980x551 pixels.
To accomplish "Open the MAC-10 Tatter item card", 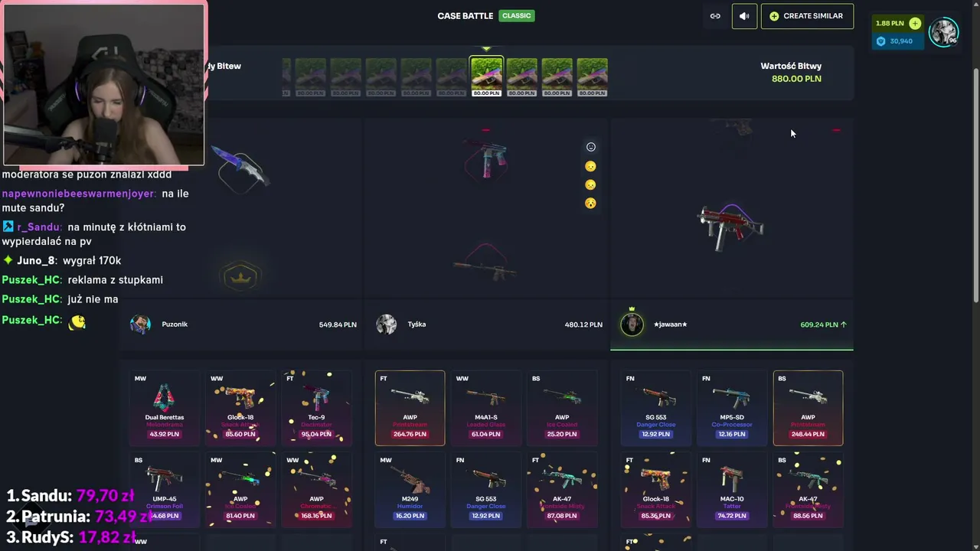I will [732, 490].
